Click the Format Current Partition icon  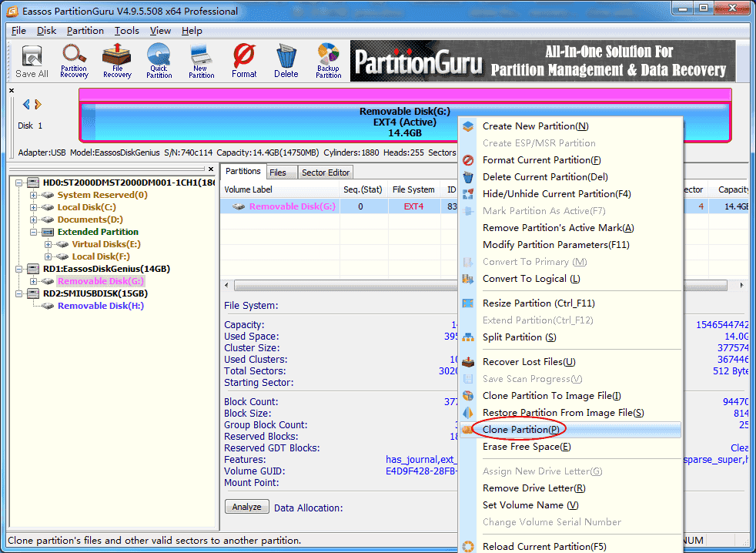point(468,160)
